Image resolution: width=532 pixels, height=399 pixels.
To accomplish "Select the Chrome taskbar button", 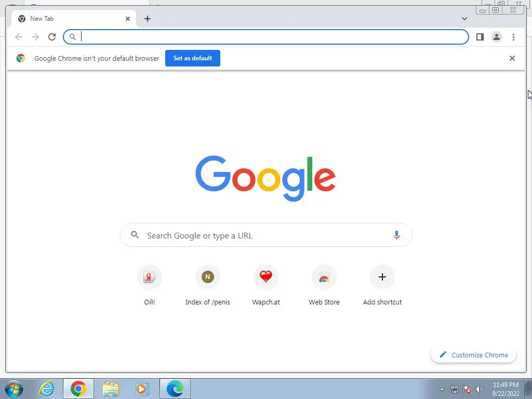I will [x=78, y=389].
